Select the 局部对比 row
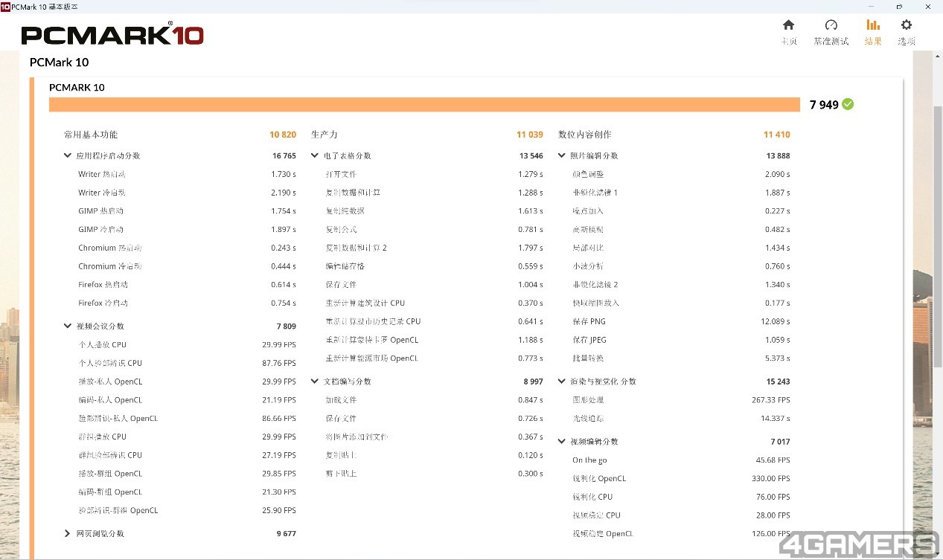 [x=681, y=248]
